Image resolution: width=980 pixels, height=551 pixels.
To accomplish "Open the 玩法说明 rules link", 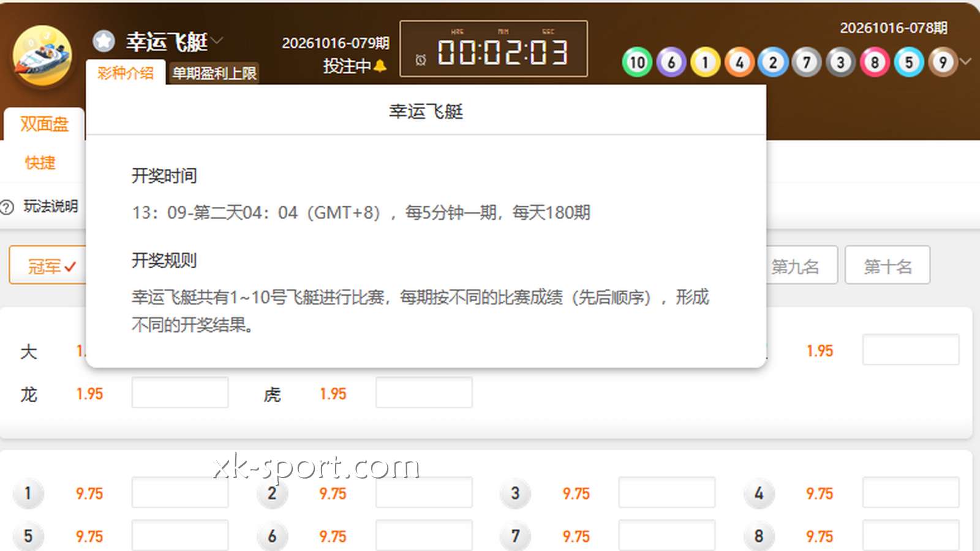I will [x=51, y=206].
